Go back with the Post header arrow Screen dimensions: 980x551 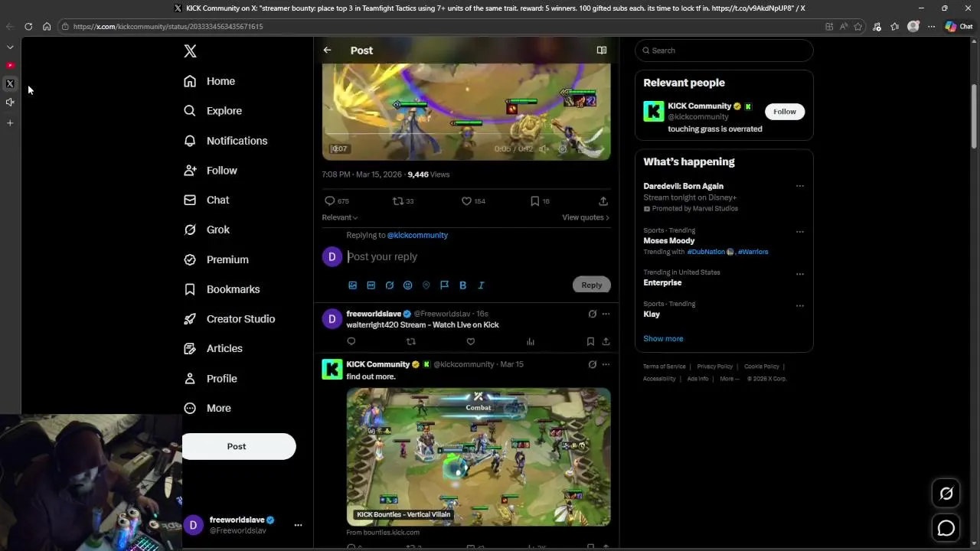(327, 51)
